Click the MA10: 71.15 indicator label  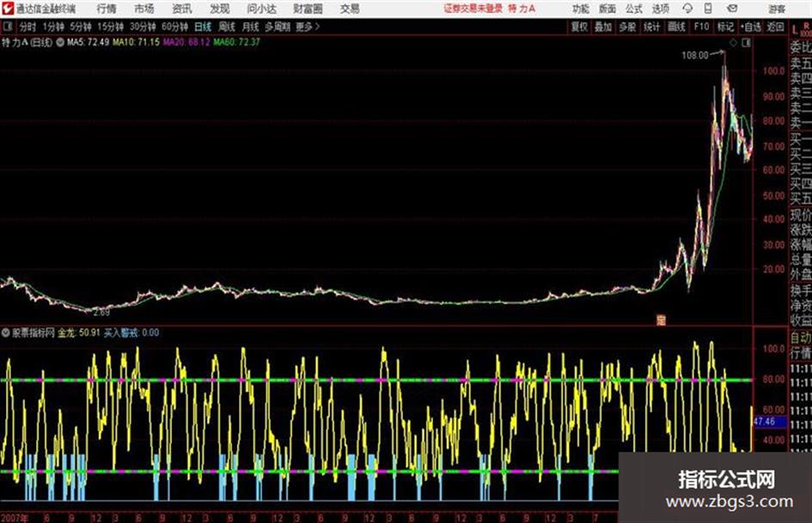(137, 42)
